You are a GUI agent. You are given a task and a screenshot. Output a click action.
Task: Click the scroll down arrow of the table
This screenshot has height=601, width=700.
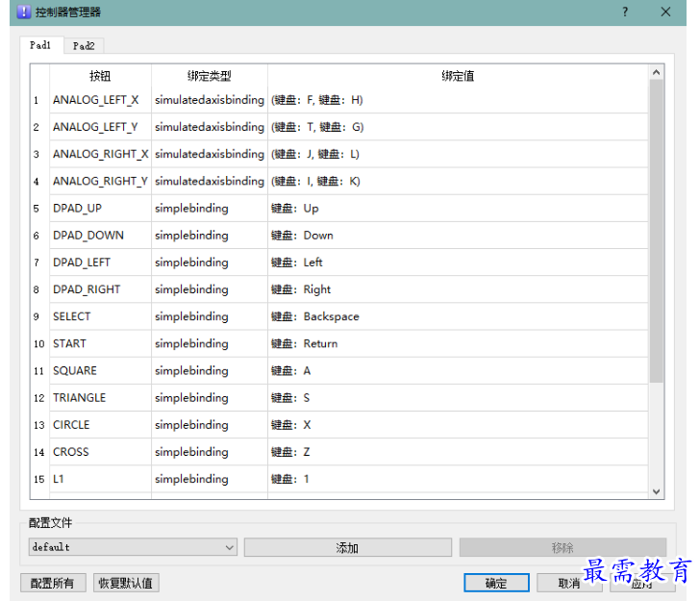[656, 491]
